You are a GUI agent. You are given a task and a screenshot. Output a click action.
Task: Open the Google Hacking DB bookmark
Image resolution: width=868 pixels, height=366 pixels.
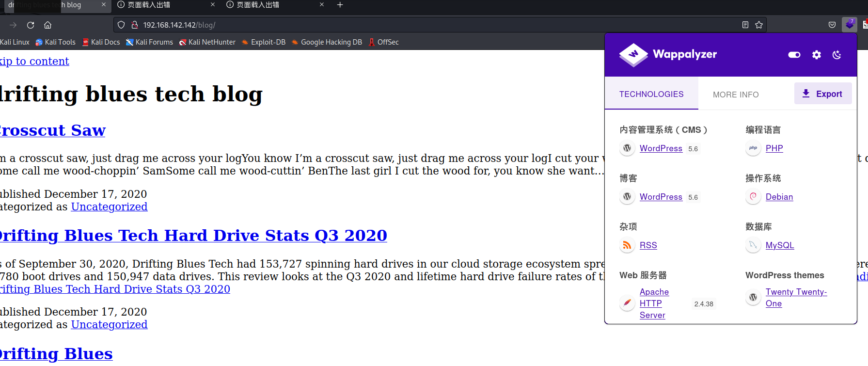click(331, 42)
